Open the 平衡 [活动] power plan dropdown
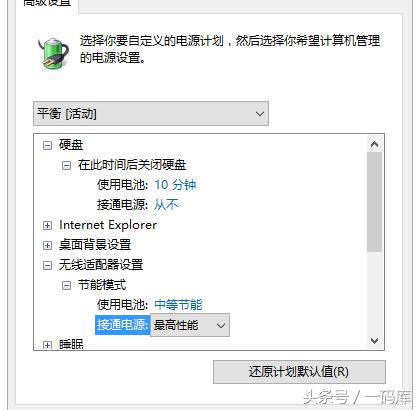Viewport: 420px width, 410px height. pos(151,114)
